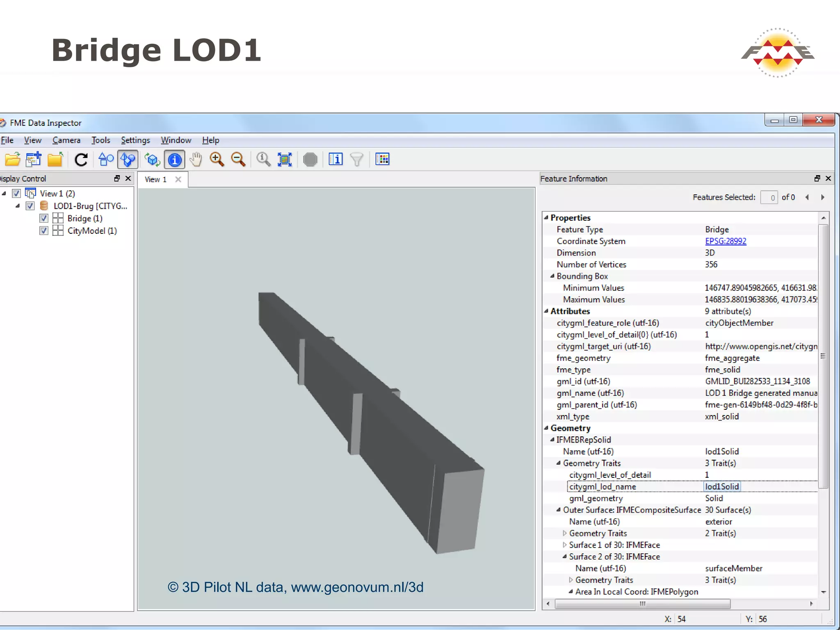This screenshot has width=840, height=630.
Task: Close the Feature Information panel
Action: (x=828, y=178)
